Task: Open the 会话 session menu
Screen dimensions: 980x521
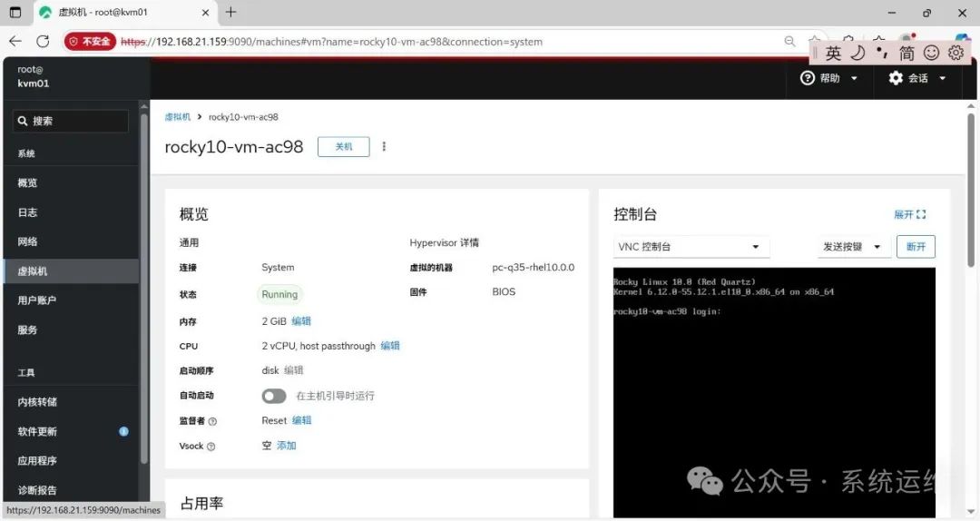Action: 916,78
